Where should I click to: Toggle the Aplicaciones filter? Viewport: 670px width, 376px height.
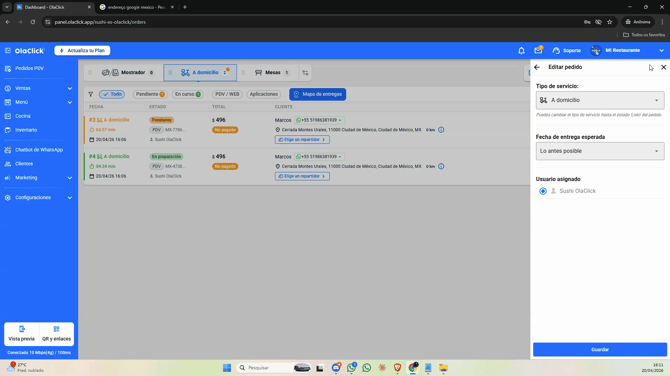[x=264, y=94]
